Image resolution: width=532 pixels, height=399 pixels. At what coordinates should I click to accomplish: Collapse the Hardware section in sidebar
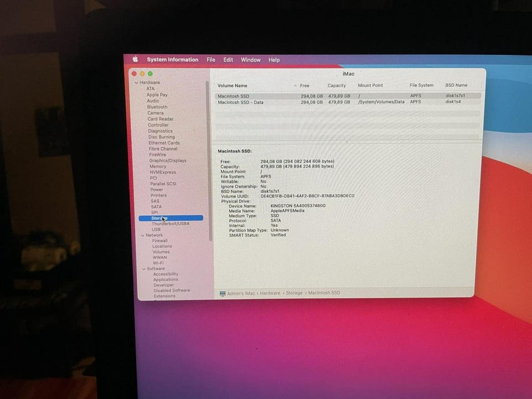point(136,83)
